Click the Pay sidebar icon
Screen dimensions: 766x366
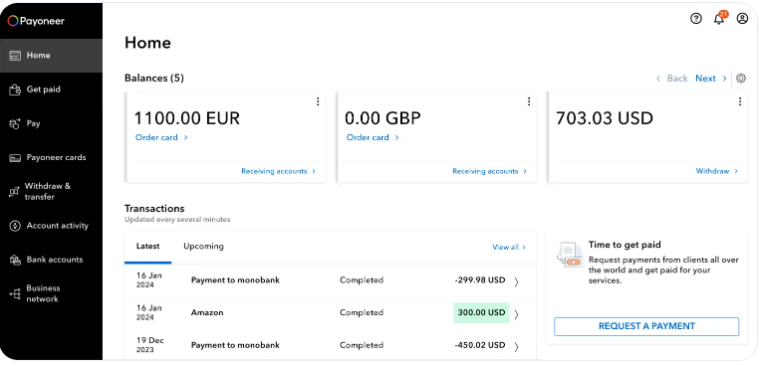point(15,124)
